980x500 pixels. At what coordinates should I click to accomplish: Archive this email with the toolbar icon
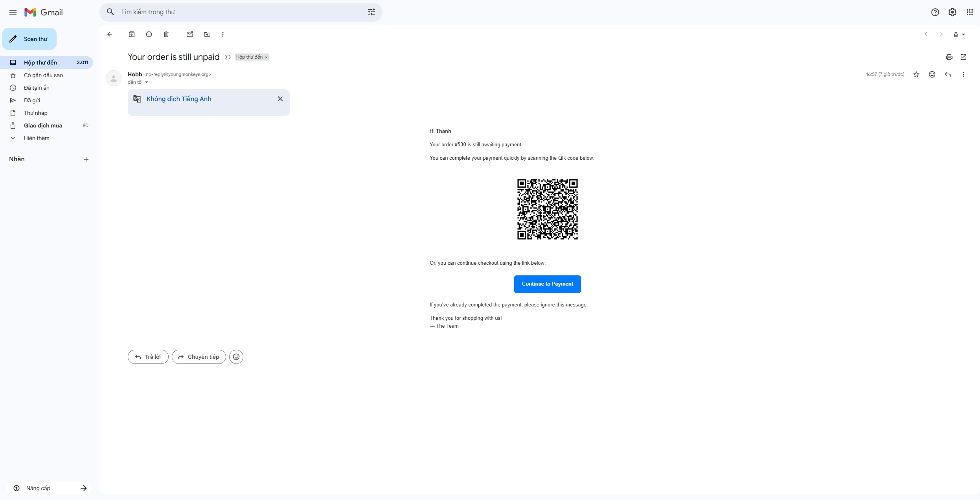(132, 34)
